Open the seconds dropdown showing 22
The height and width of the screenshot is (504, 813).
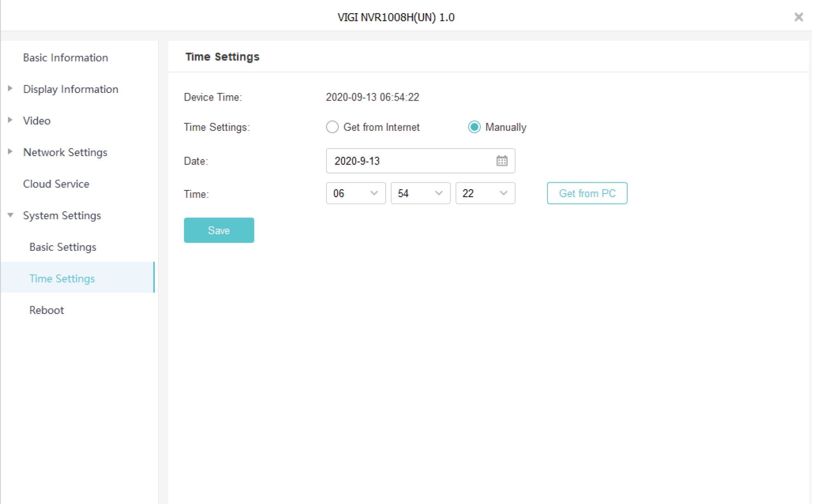pos(485,193)
